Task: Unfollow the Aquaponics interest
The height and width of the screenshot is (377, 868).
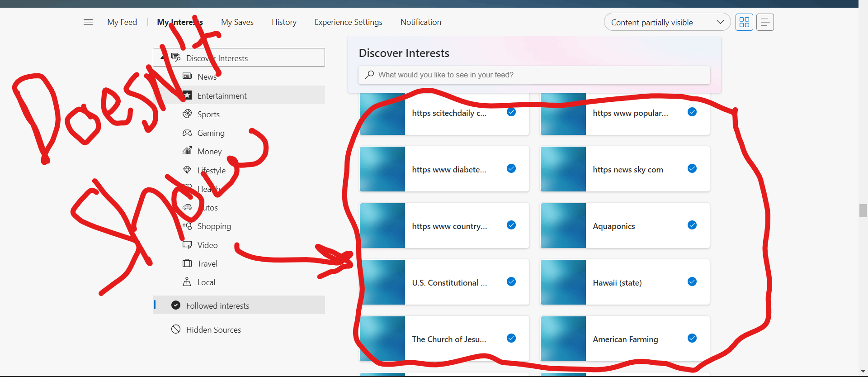Action: tap(692, 225)
